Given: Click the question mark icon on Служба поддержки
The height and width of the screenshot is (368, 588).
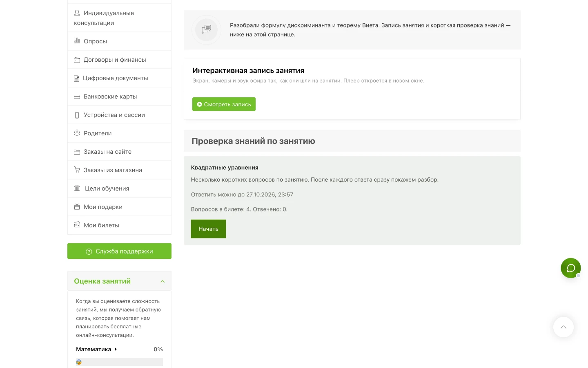Looking at the screenshot, I should click(89, 251).
